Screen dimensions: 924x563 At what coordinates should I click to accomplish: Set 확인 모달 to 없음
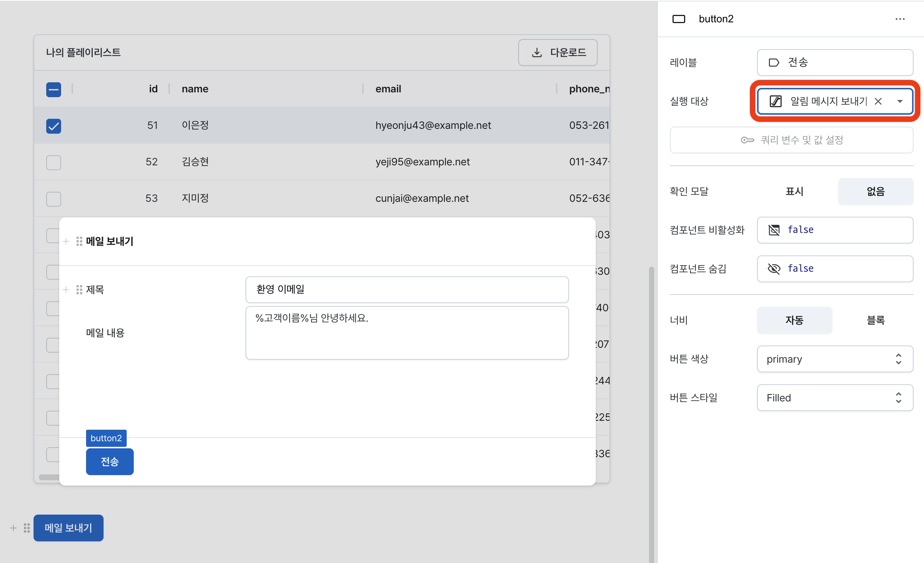pyautogui.click(x=876, y=191)
